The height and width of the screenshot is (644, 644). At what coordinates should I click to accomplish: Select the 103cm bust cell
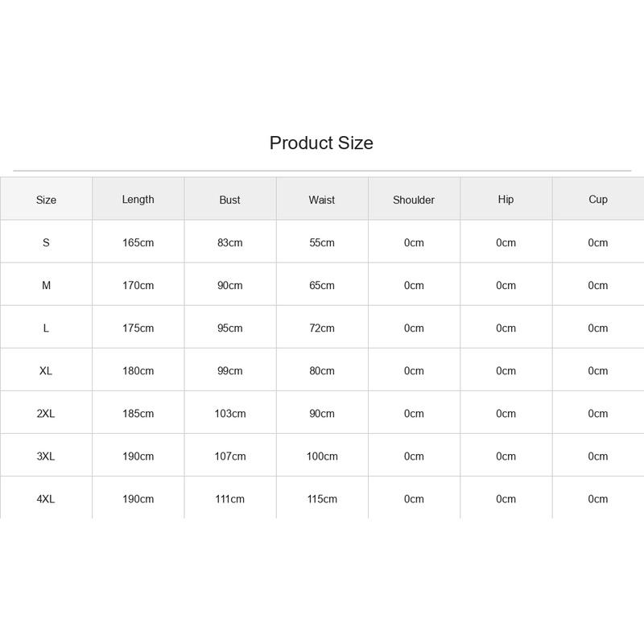pyautogui.click(x=230, y=413)
